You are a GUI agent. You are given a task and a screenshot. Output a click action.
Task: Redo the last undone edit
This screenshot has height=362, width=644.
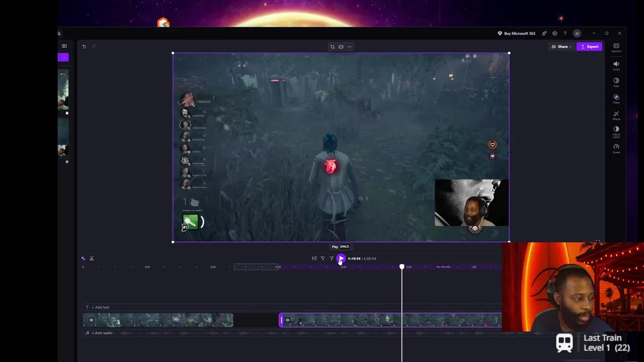[94, 46]
